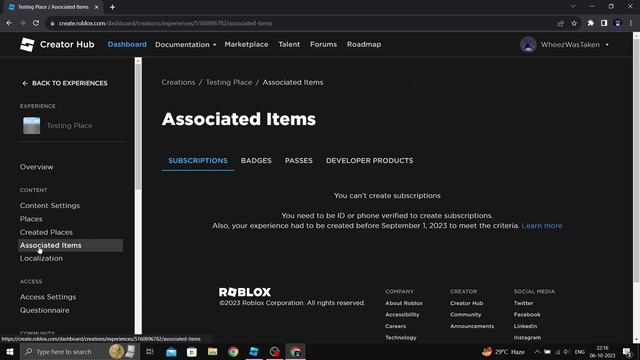Open the Windows Start menu
Viewport: 640px width, 360px height.
[10, 351]
